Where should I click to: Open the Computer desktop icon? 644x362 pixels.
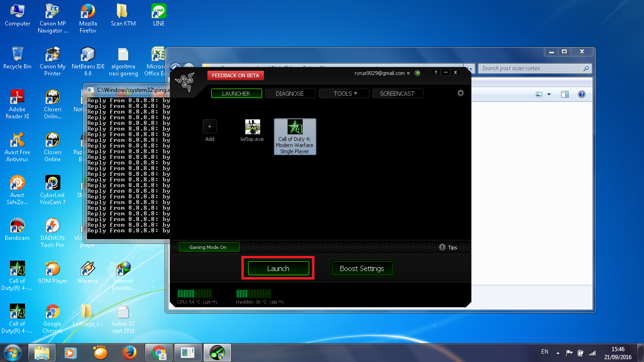coord(17,15)
